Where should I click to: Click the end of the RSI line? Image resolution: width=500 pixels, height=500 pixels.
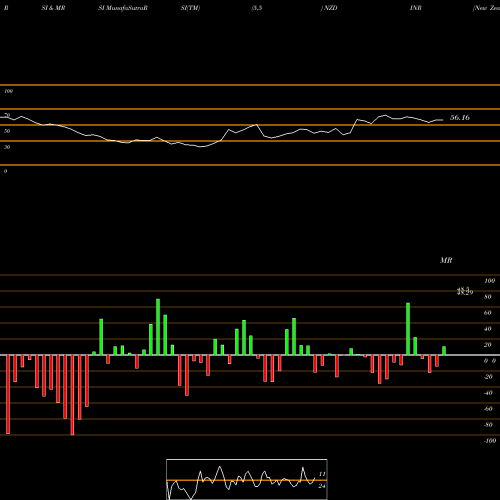coord(443,120)
